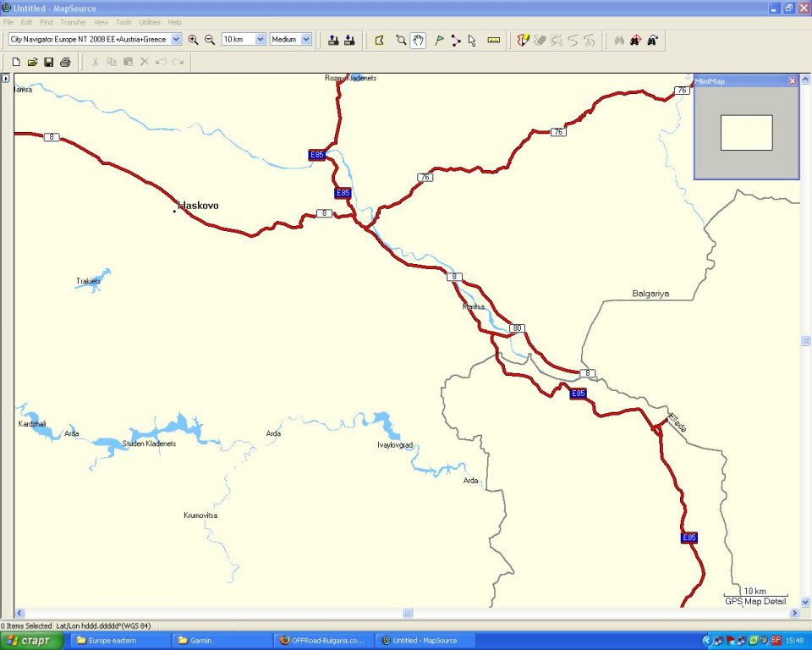The height and width of the screenshot is (650, 812).
Task: Click the Copy icon
Action: click(x=112, y=62)
